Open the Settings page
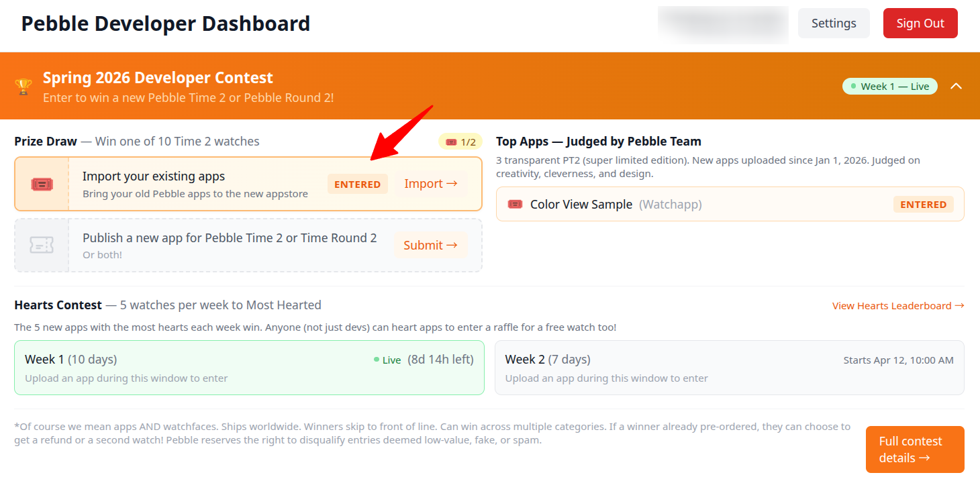The height and width of the screenshot is (477, 980). click(x=833, y=23)
